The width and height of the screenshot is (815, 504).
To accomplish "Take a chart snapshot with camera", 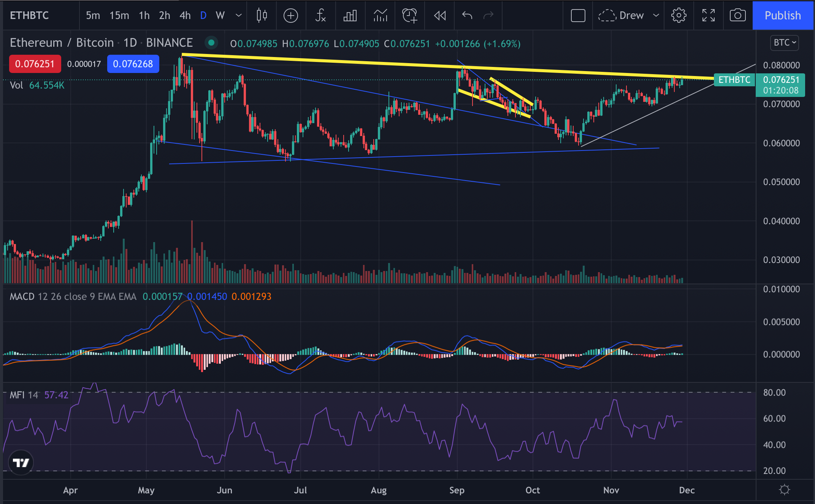I will (x=737, y=16).
